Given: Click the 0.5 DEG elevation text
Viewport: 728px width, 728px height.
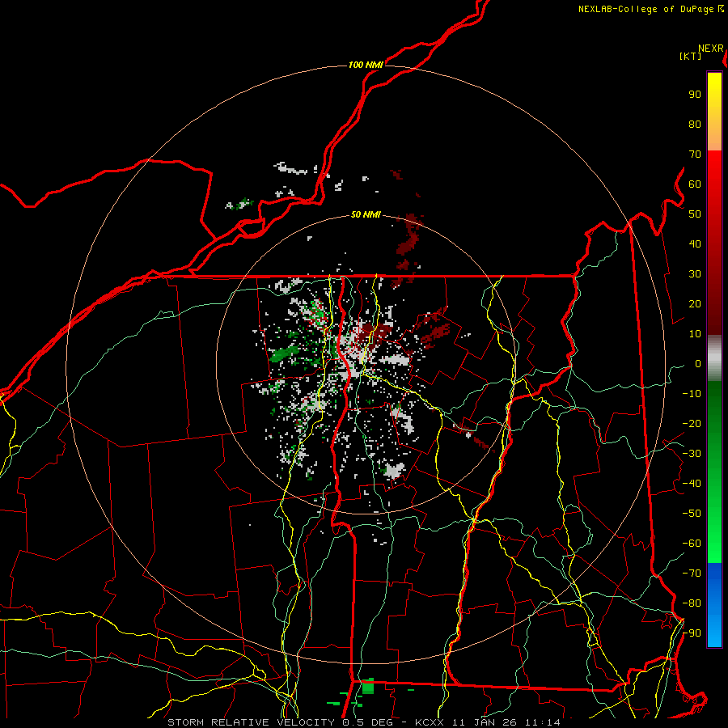Looking at the screenshot, I should click(368, 722).
